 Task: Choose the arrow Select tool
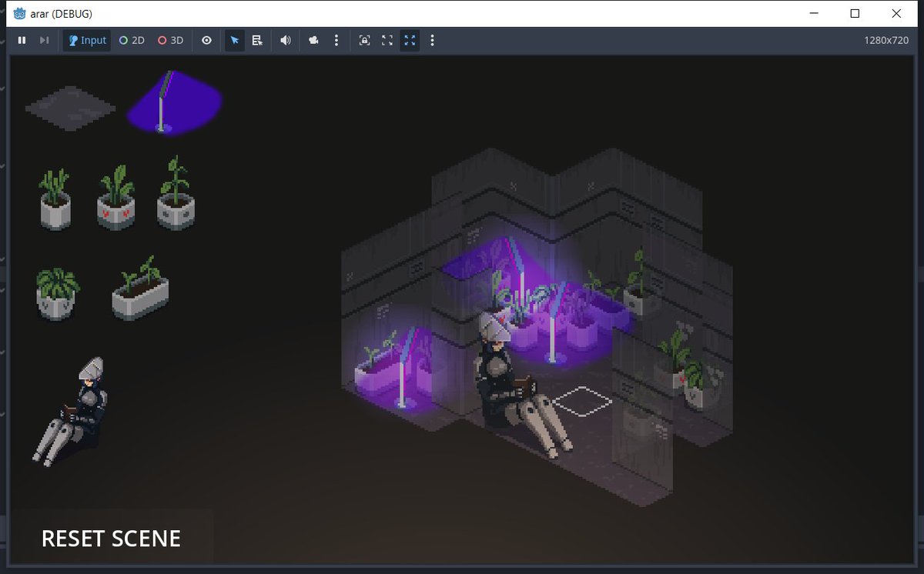[x=235, y=40]
